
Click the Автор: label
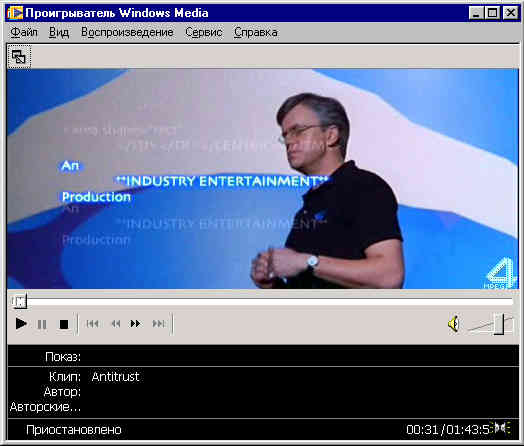click(x=62, y=392)
